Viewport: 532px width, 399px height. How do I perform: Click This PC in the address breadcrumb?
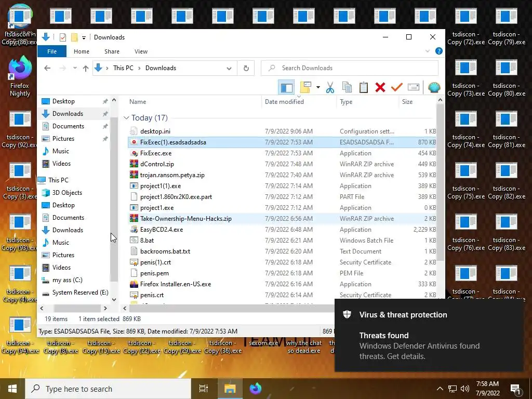point(123,68)
